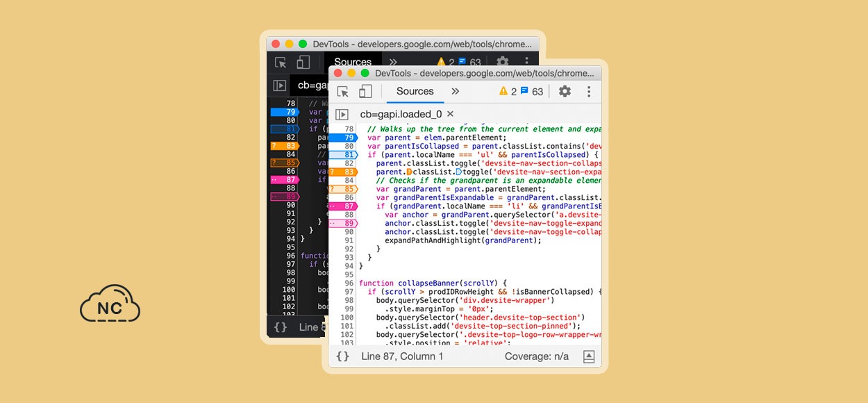Click the blue message icon in back dark window
868x403 pixels.
tap(462, 63)
